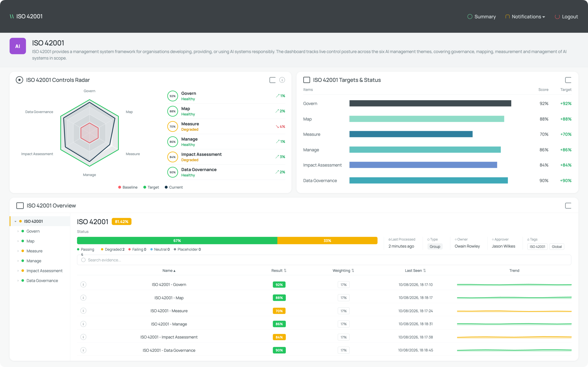This screenshot has height=367, width=588.
Task: Open info for ISO 42001 - Data Governance row
Action: [x=83, y=350]
